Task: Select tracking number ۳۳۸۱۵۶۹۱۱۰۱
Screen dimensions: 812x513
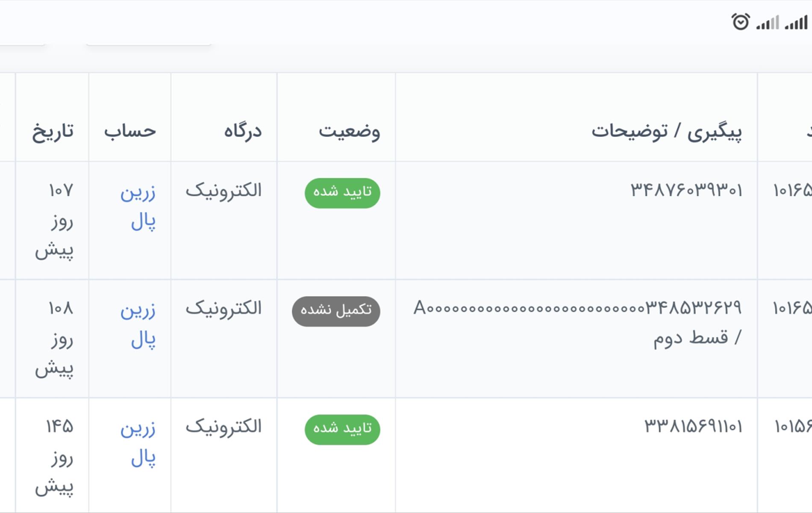Action: click(693, 427)
